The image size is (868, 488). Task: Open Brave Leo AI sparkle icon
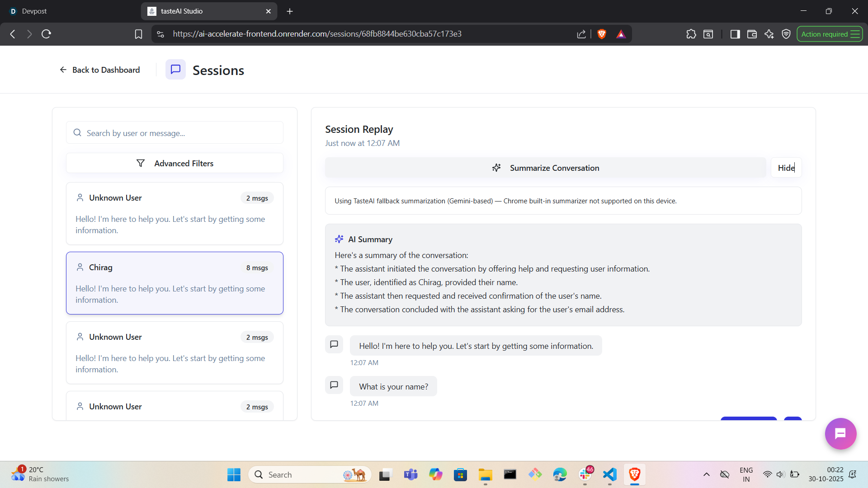click(x=769, y=34)
